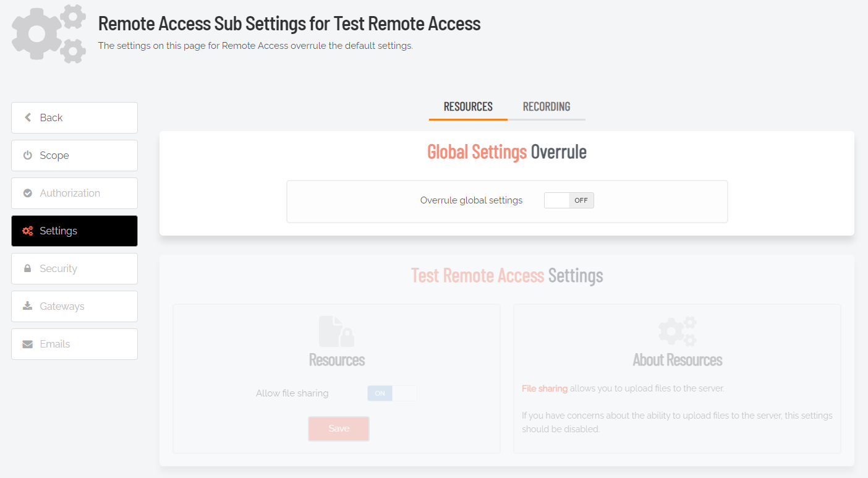Click the Resources locked file icon
Screen dimensions: 868x478
pyautogui.click(x=336, y=331)
